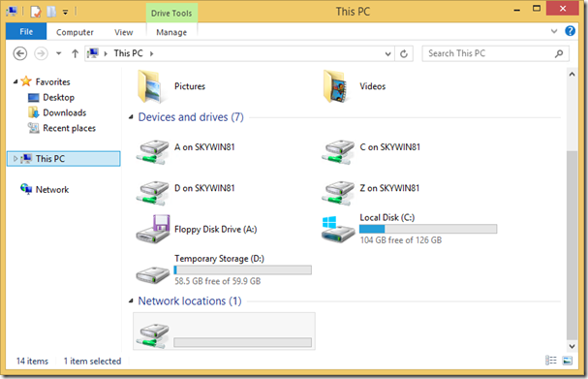The height and width of the screenshot is (379, 588).
Task: Click the Temporary Storage (D:) usage bar
Action: coord(242,270)
